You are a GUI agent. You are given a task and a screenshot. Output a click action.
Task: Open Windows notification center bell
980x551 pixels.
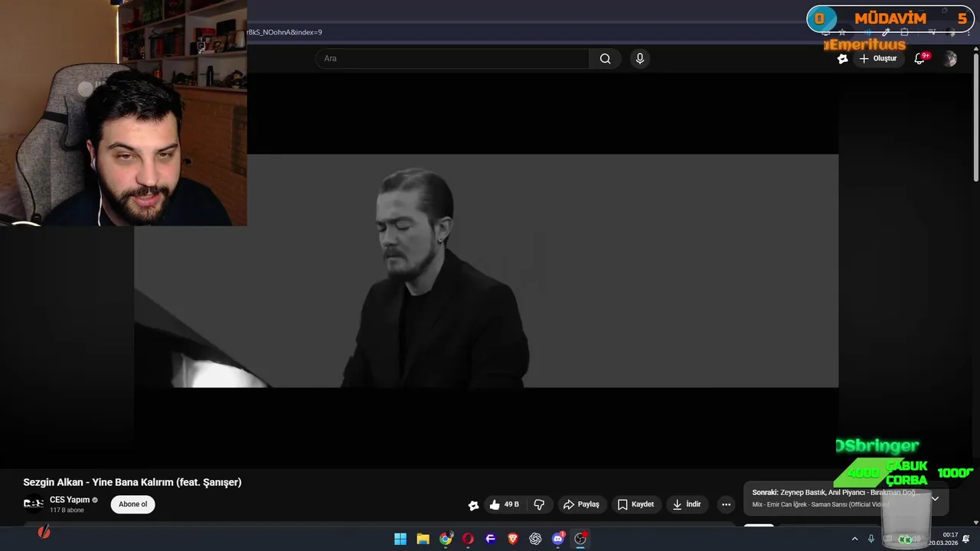966,539
